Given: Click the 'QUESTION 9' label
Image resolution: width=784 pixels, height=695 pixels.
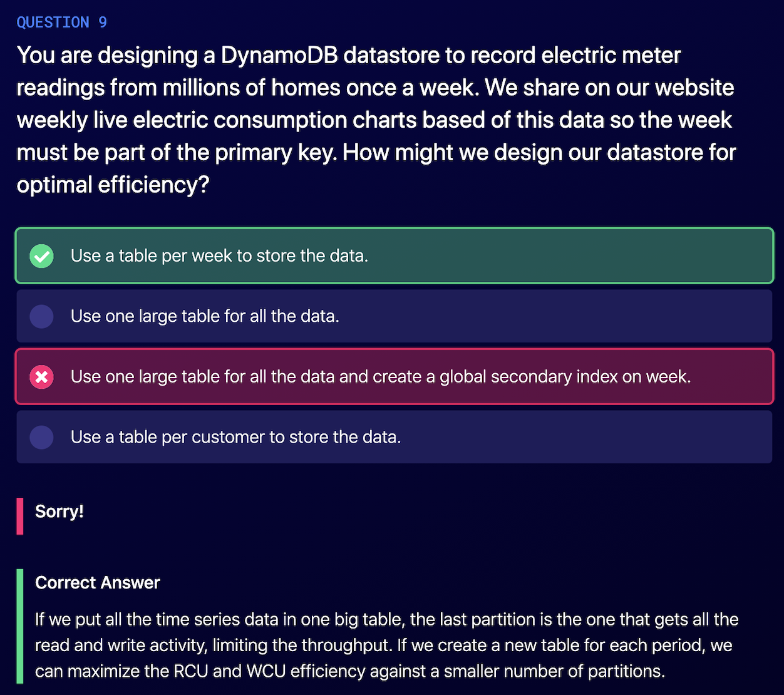Looking at the screenshot, I should pyautogui.click(x=61, y=23).
